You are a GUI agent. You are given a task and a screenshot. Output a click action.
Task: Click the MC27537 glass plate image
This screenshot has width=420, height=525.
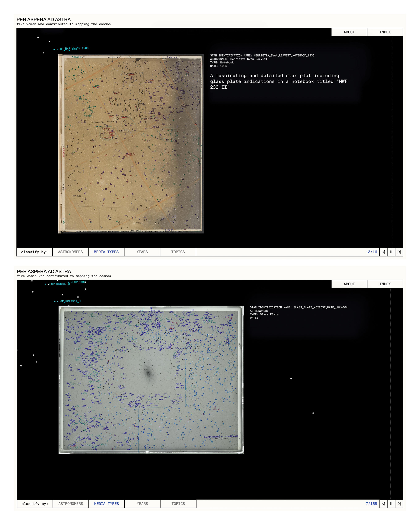point(151,379)
